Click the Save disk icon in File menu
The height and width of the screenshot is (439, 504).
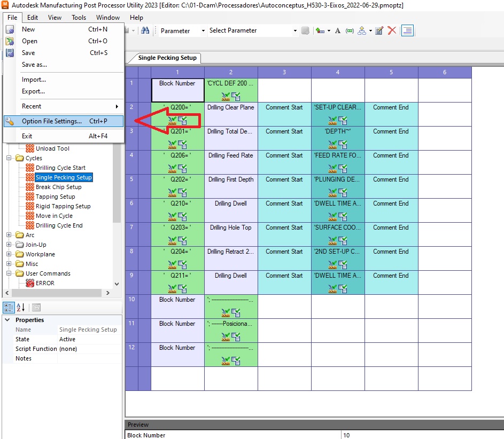10,53
